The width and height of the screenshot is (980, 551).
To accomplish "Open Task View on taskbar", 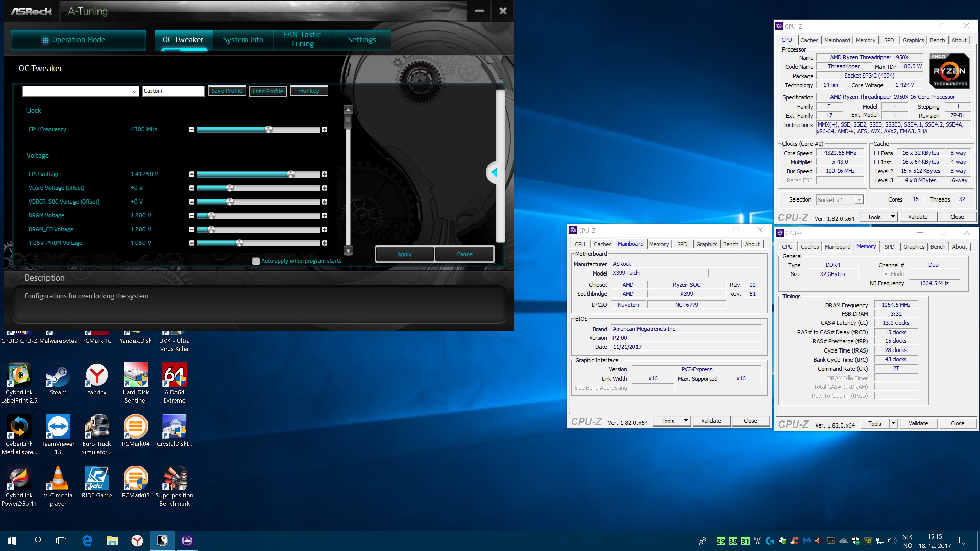I will tap(61, 541).
